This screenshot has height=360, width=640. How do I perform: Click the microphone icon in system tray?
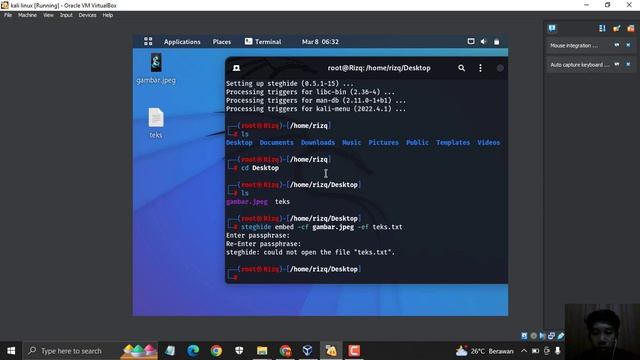[558, 351]
